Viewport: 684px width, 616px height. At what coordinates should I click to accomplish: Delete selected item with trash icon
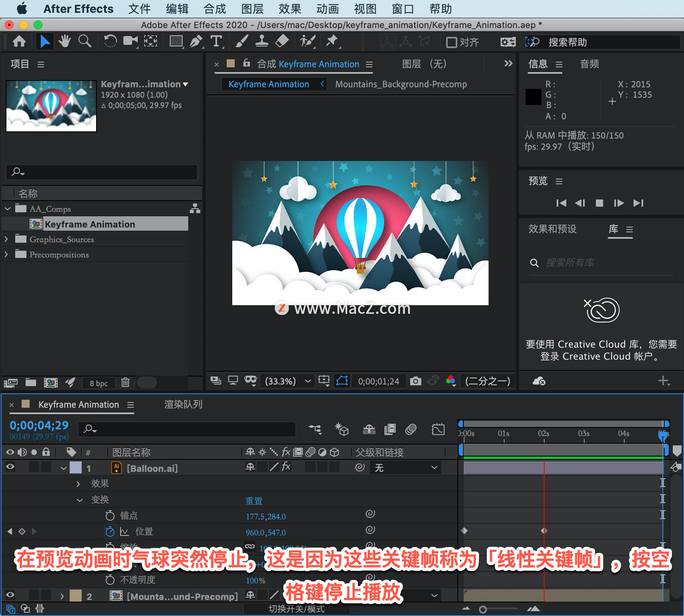pyautogui.click(x=125, y=382)
